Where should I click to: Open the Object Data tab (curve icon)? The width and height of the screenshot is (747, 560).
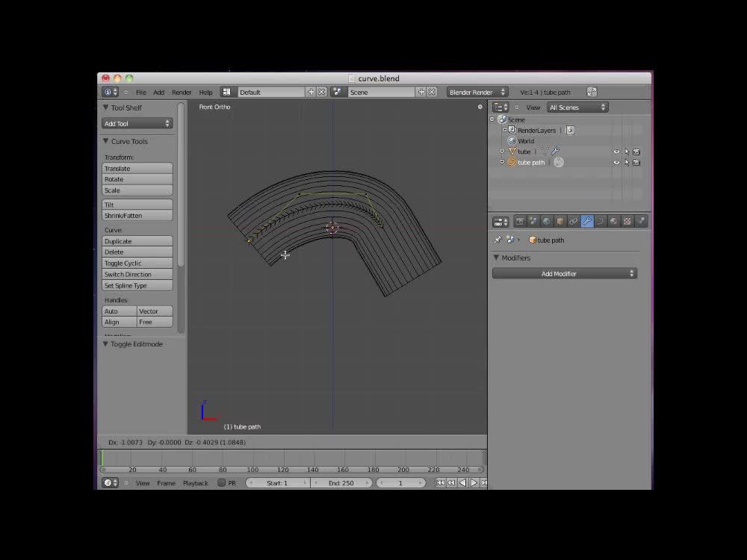click(600, 221)
